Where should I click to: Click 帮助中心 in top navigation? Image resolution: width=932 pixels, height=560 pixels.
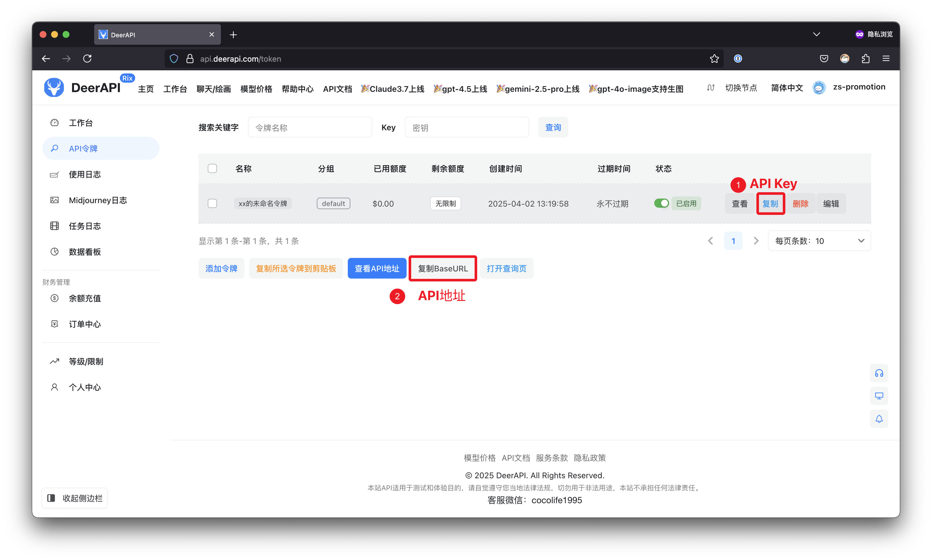pyautogui.click(x=297, y=89)
